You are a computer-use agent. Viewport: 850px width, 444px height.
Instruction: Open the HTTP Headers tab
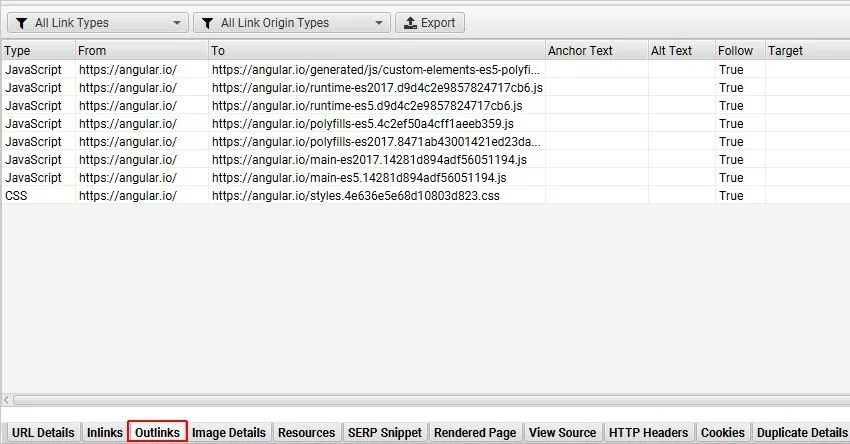(648, 432)
